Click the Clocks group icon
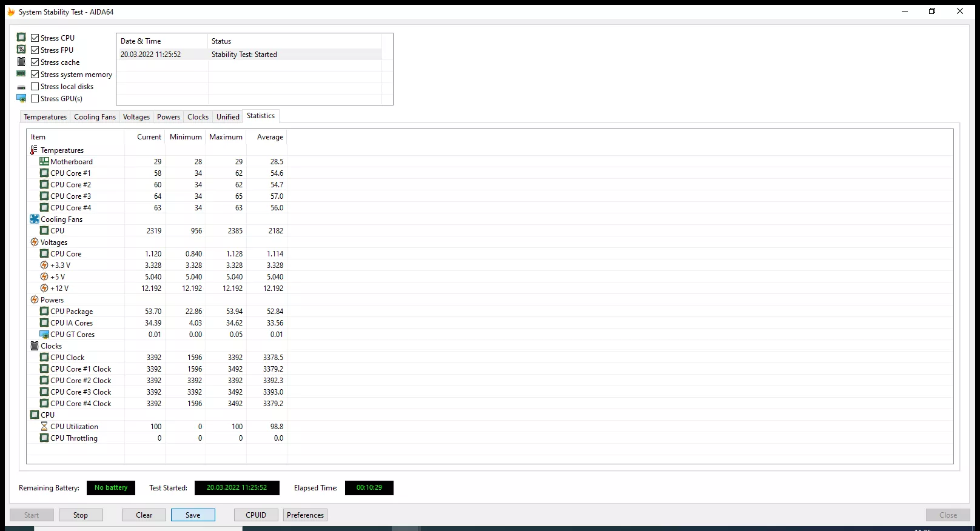 pyautogui.click(x=35, y=346)
